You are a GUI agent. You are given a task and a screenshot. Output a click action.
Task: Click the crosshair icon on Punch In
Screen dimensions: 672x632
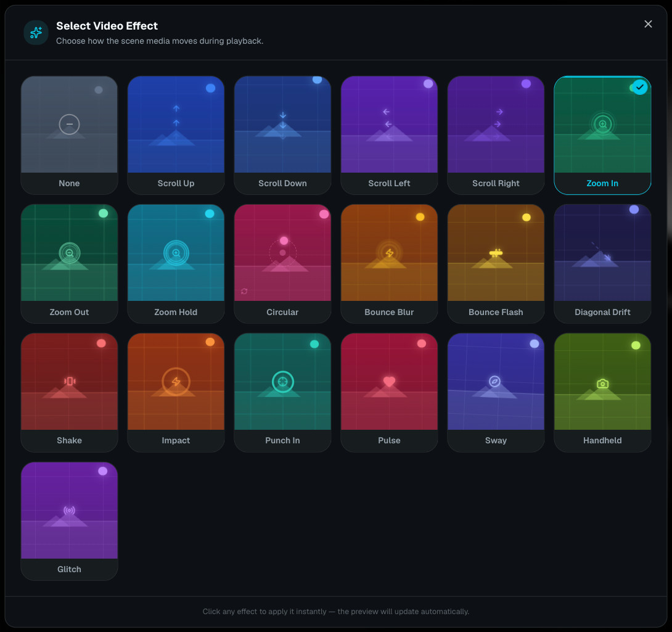282,381
